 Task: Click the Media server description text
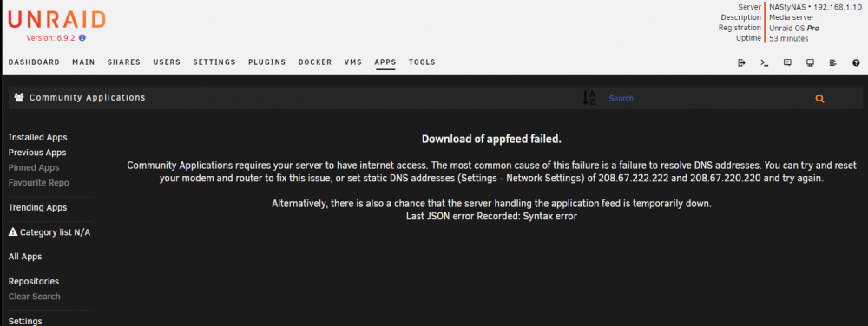pos(792,17)
